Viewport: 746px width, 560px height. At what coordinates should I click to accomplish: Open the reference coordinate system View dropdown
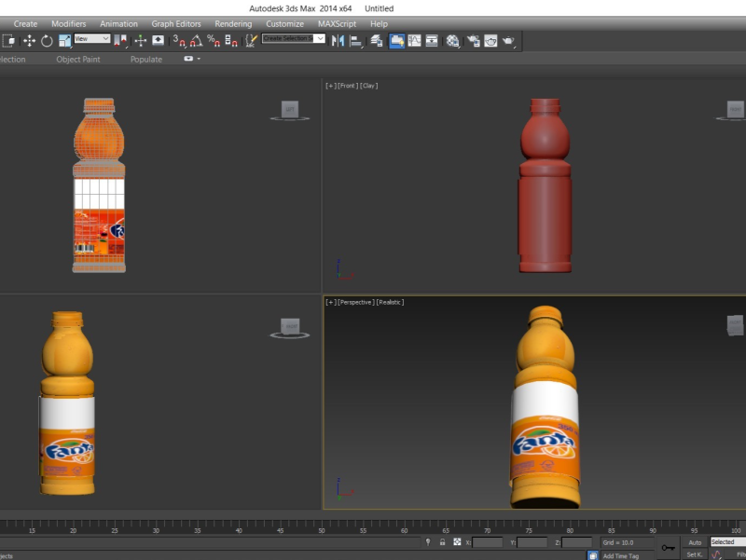pos(92,39)
